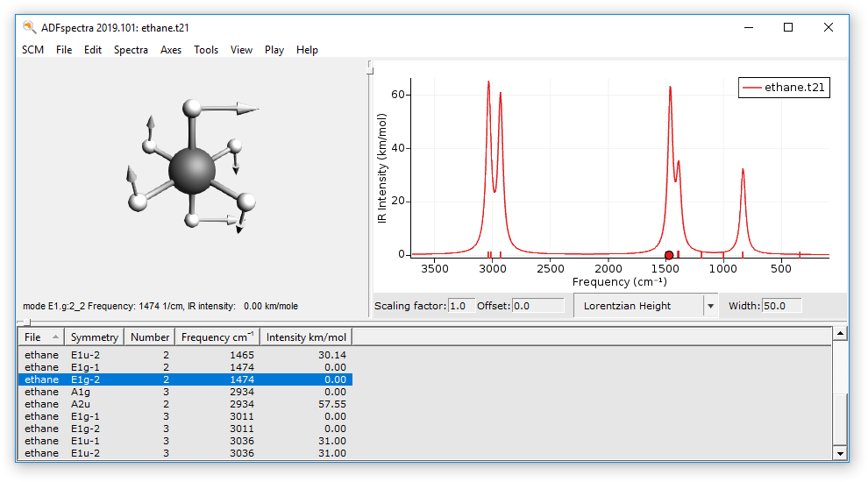Viewport: 868px width, 482px height.
Task: Select the E1g-1 mode at 3011
Action: [186, 416]
